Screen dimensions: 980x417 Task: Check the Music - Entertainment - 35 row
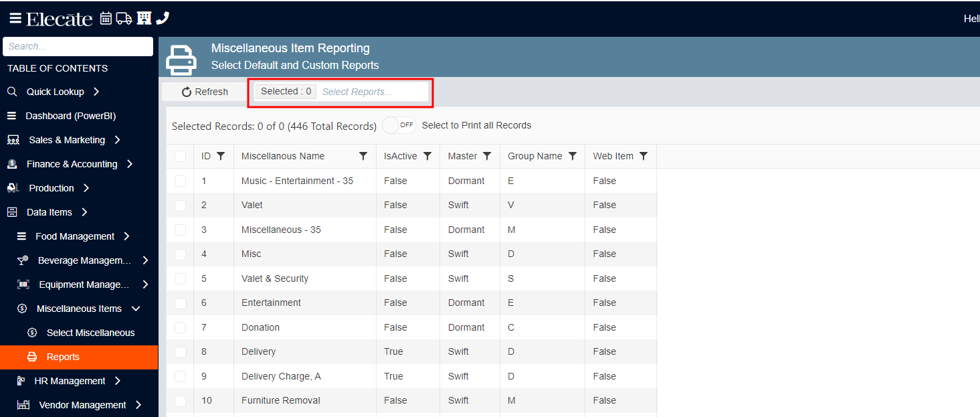[180, 181]
